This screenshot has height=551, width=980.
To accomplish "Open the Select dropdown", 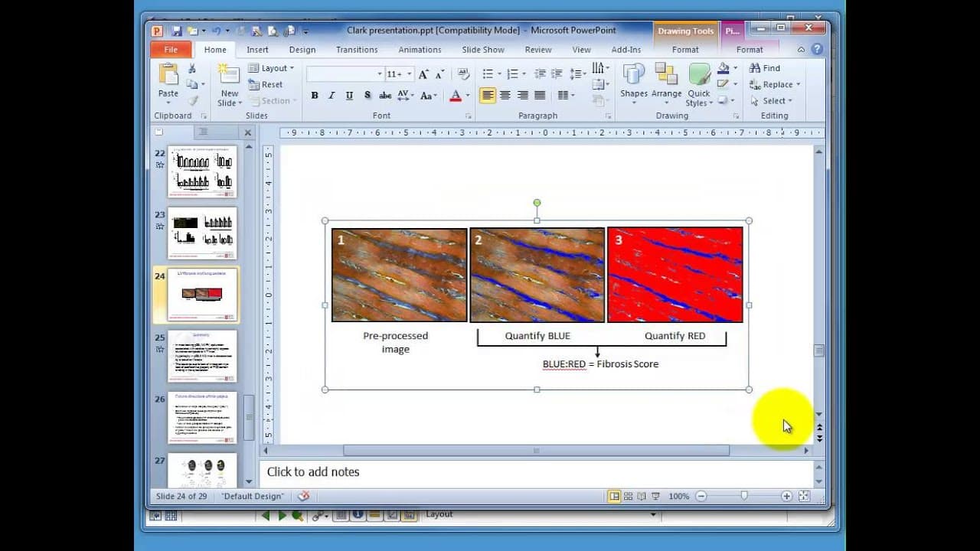I will pos(771,101).
